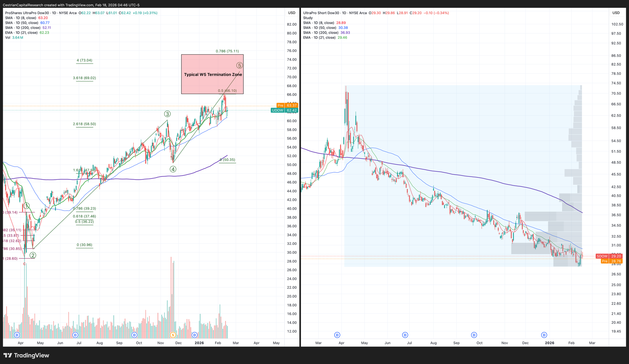Viewport: 629px width, 364px height.
Task: Expand the Study legend on SDOW chart
Action: [308, 18]
